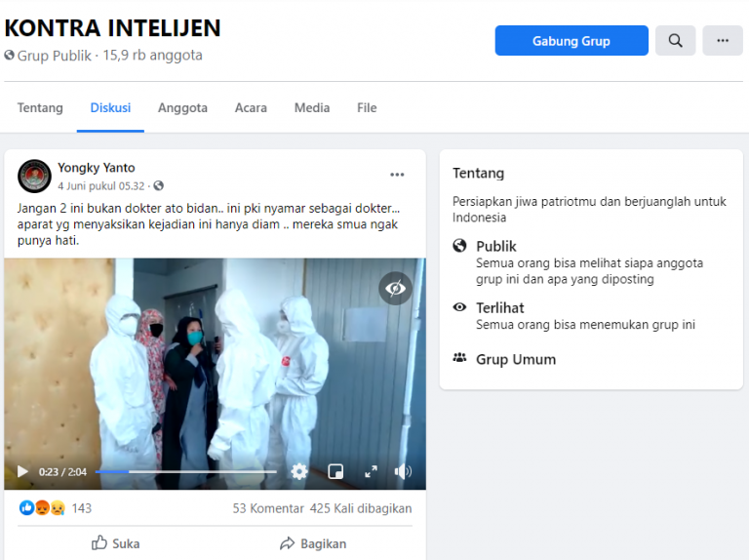Open the Anggota tab
This screenshot has height=560, width=749.
[182, 108]
